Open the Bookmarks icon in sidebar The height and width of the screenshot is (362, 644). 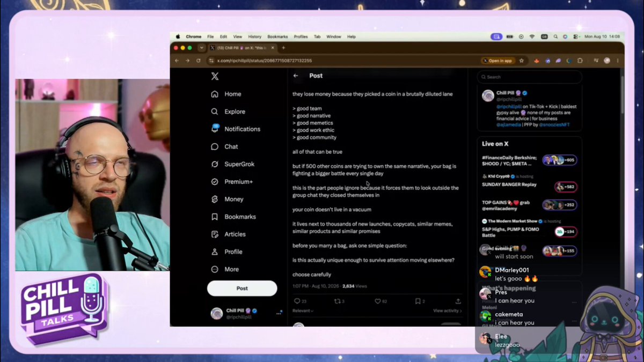pyautogui.click(x=215, y=217)
